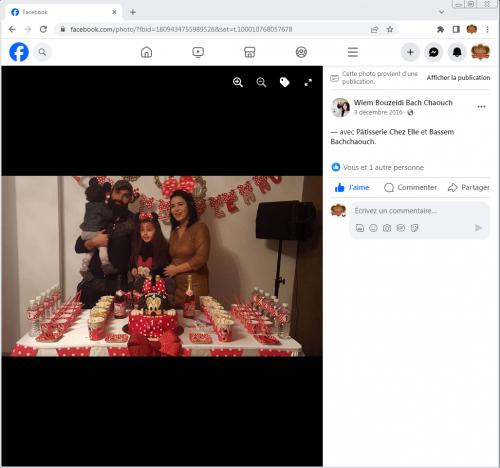This screenshot has height=468, width=500.
Task: Add a GIF to the comment
Action: point(401,228)
